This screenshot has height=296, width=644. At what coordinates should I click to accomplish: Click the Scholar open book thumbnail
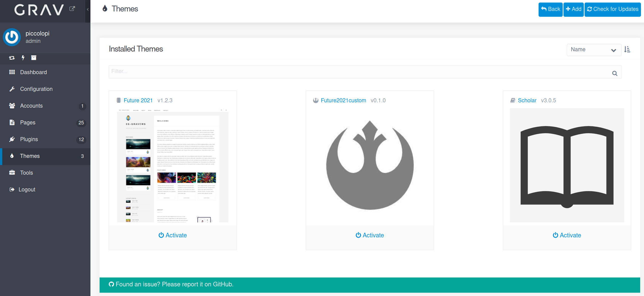point(567,165)
